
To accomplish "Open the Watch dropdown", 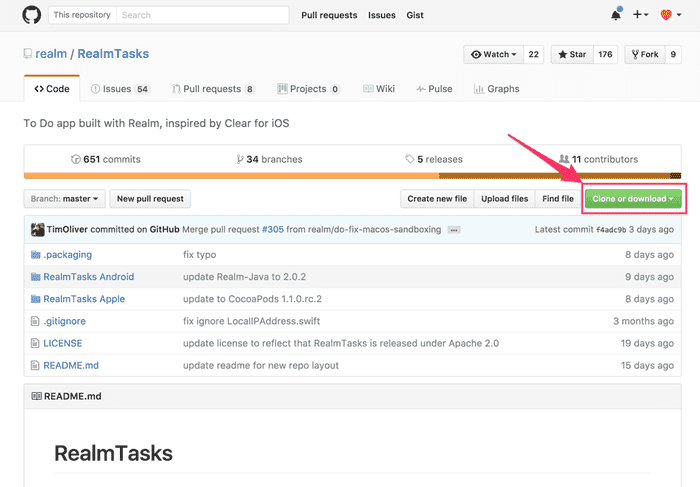I will pos(493,54).
